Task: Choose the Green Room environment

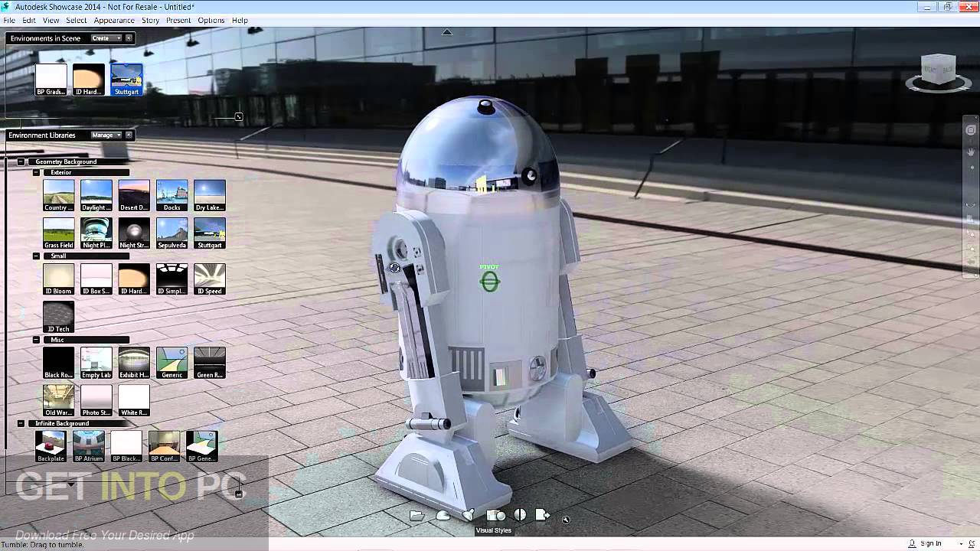Action: pos(210,363)
